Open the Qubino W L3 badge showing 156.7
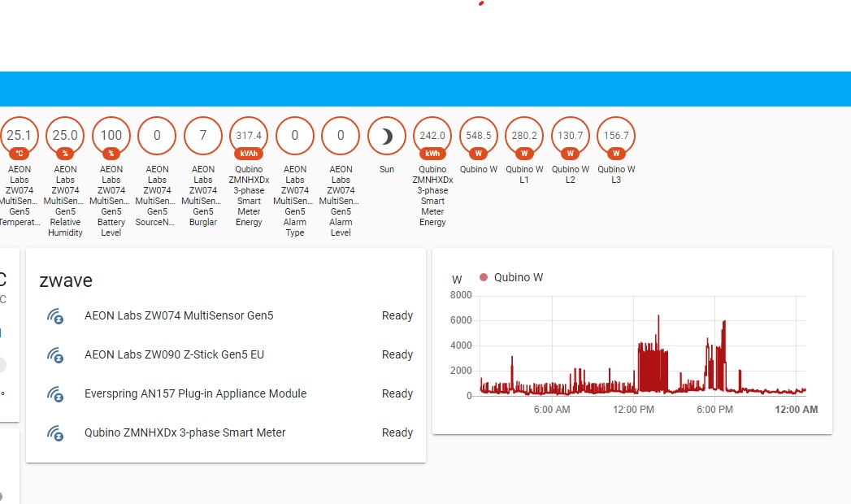851x504 pixels. click(x=616, y=137)
